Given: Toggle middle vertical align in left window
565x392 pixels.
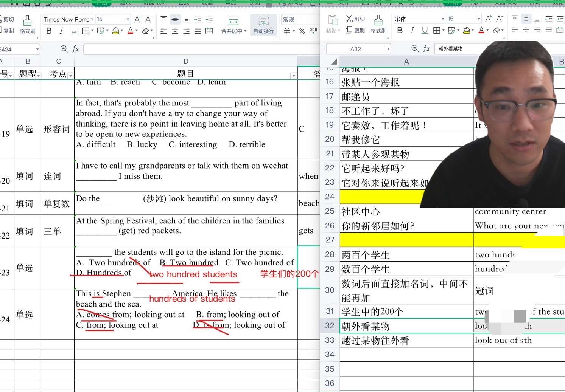Looking at the screenshot, I should point(175,19).
